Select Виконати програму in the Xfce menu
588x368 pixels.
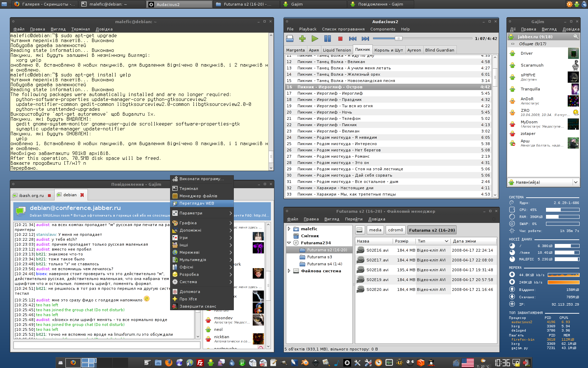(202, 179)
